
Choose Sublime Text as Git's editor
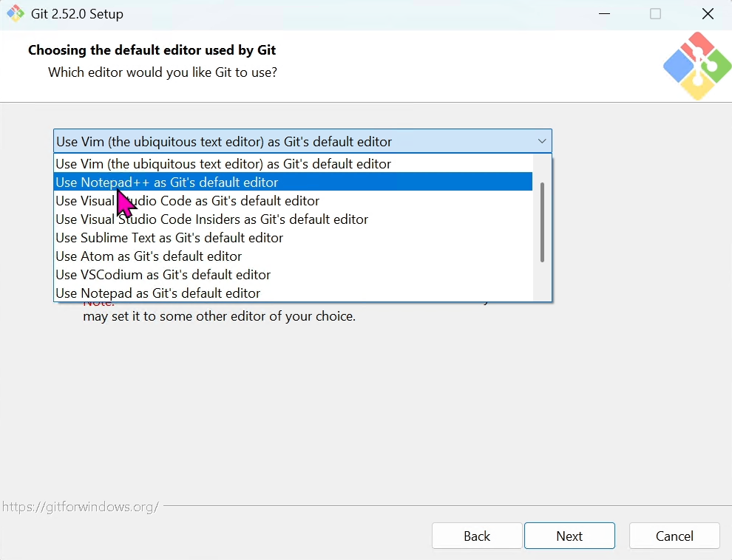pyautogui.click(x=170, y=238)
